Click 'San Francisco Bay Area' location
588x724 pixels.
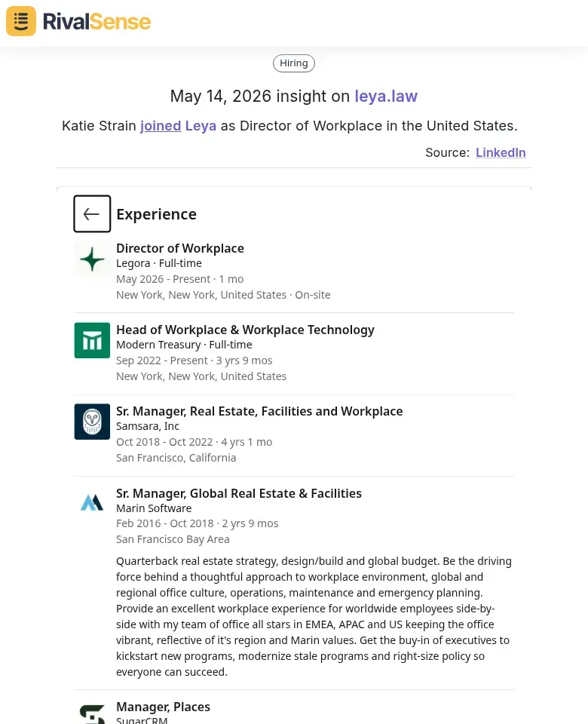coord(173,538)
